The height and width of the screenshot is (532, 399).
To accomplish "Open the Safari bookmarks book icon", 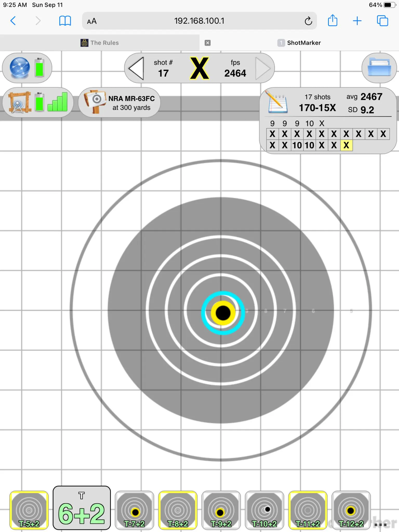I will 65,21.
